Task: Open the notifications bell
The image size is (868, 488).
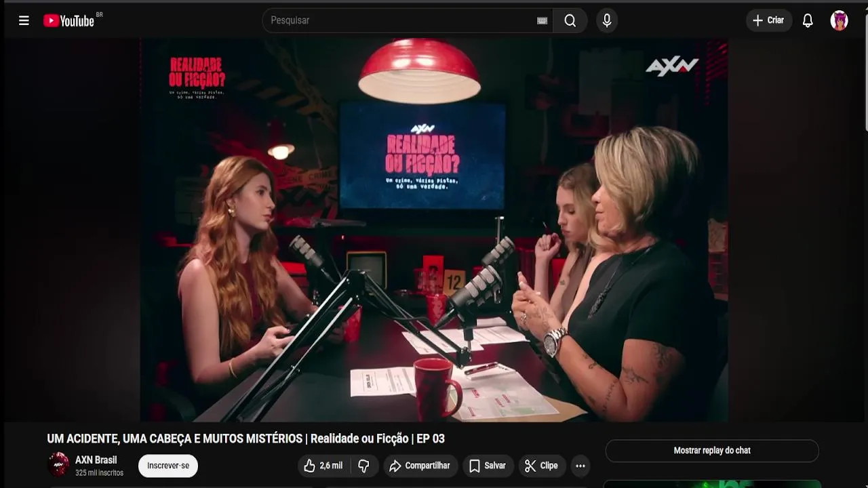Action: pos(808,20)
